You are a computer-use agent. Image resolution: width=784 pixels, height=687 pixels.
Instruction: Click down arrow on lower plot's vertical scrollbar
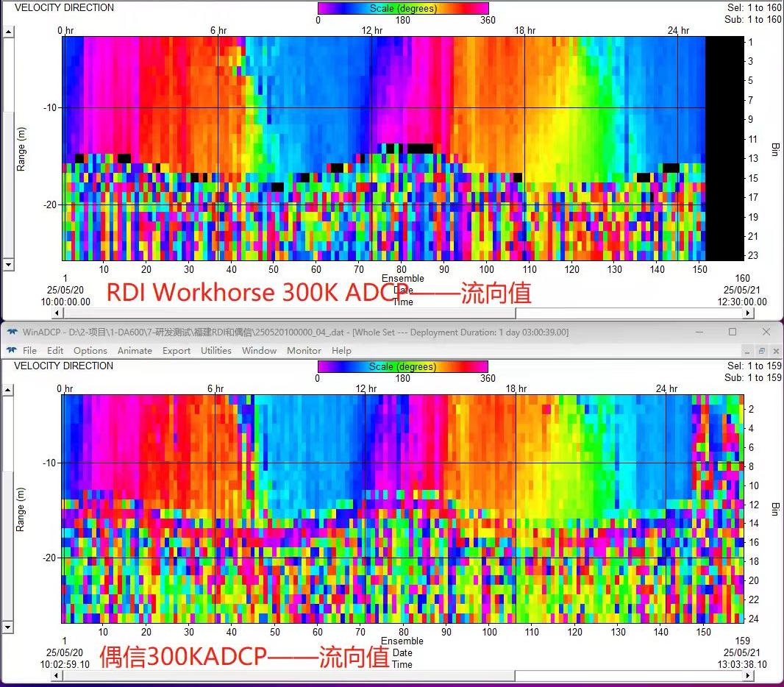[x=8, y=627]
